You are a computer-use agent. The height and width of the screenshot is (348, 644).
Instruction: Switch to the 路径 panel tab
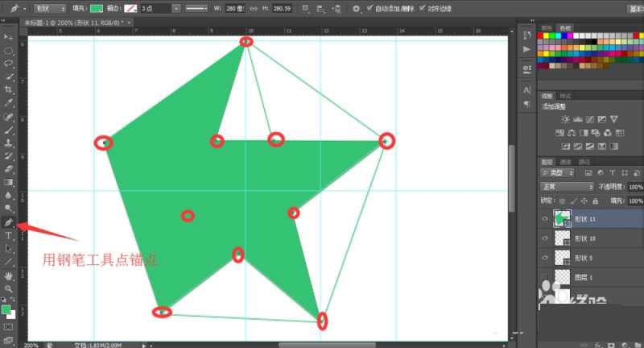[x=584, y=162]
